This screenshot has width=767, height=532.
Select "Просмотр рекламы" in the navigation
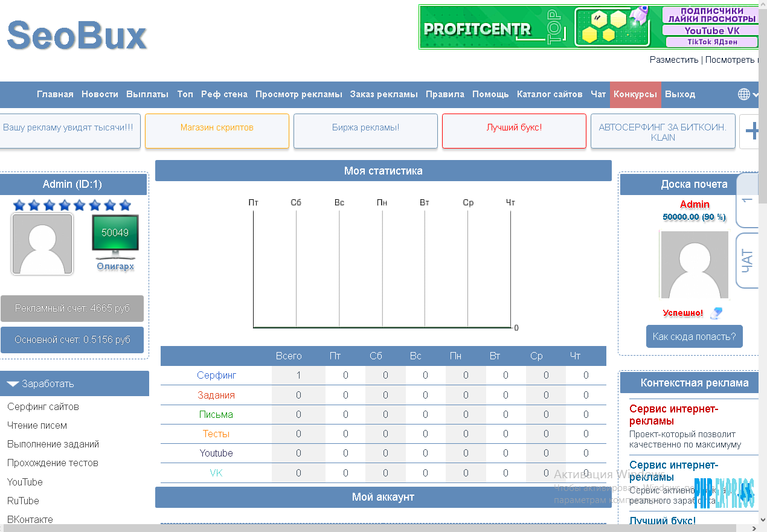(x=299, y=94)
